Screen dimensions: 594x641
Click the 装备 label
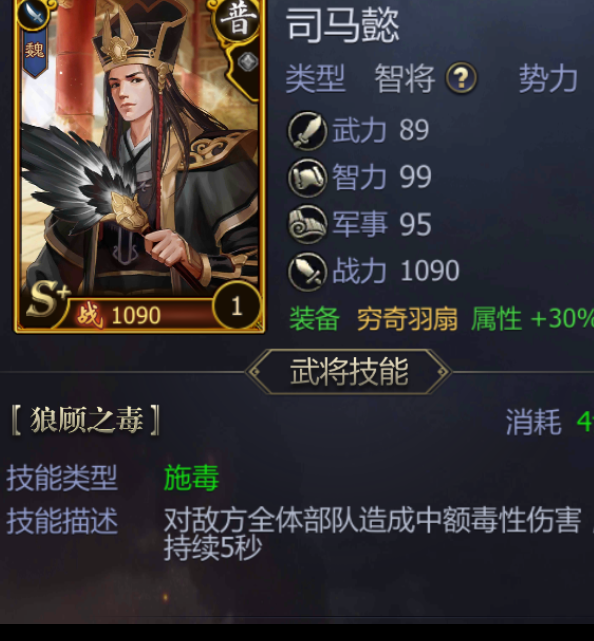[x=314, y=319]
